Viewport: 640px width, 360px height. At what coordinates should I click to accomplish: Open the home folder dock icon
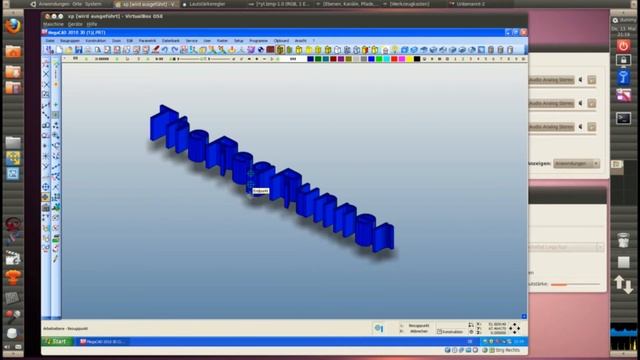pos(13,51)
